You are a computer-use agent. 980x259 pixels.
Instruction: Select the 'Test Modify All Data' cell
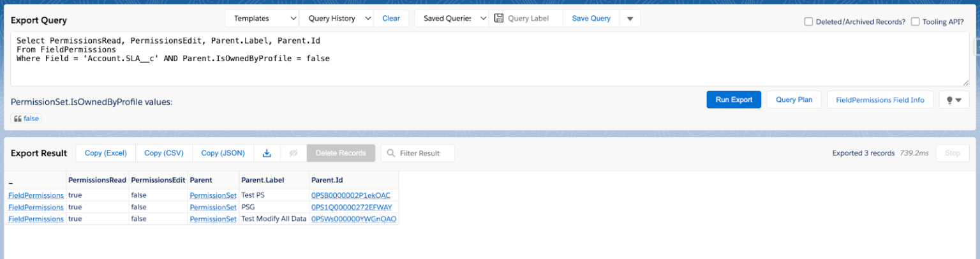[x=274, y=219]
